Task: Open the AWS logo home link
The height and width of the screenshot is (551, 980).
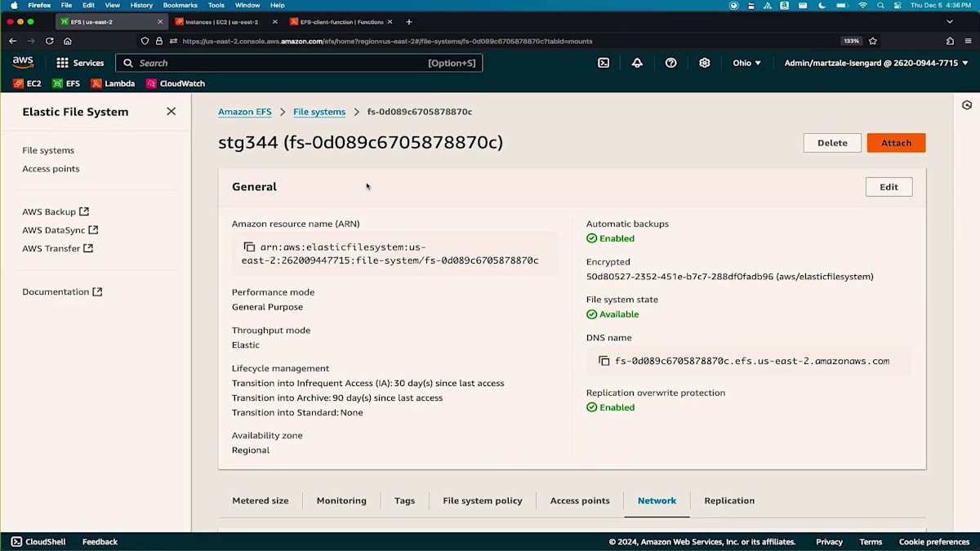Action: point(23,63)
